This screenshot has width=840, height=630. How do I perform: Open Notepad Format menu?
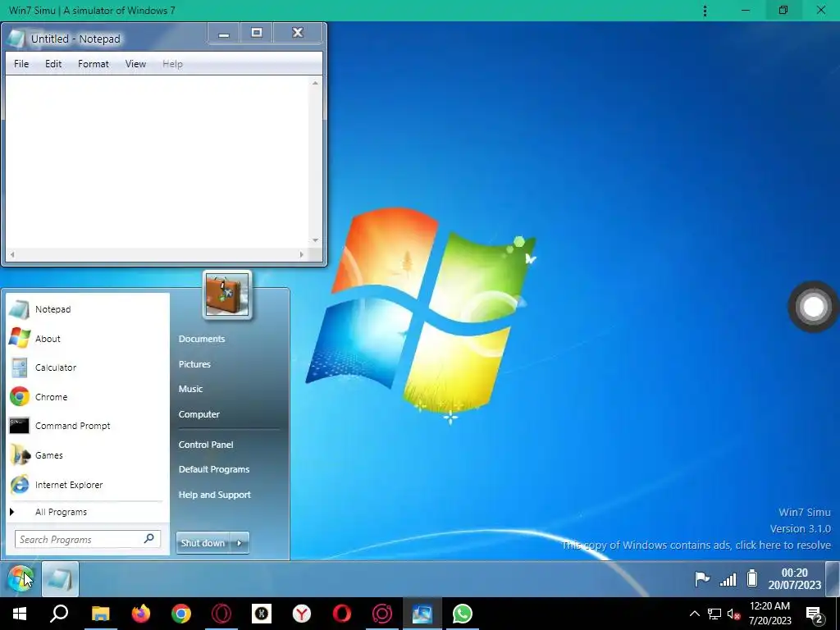tap(94, 64)
